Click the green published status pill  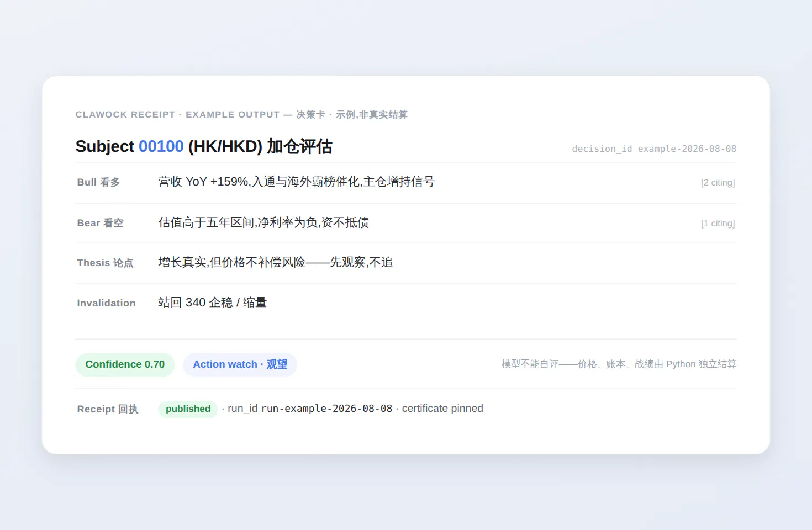pyautogui.click(x=188, y=409)
